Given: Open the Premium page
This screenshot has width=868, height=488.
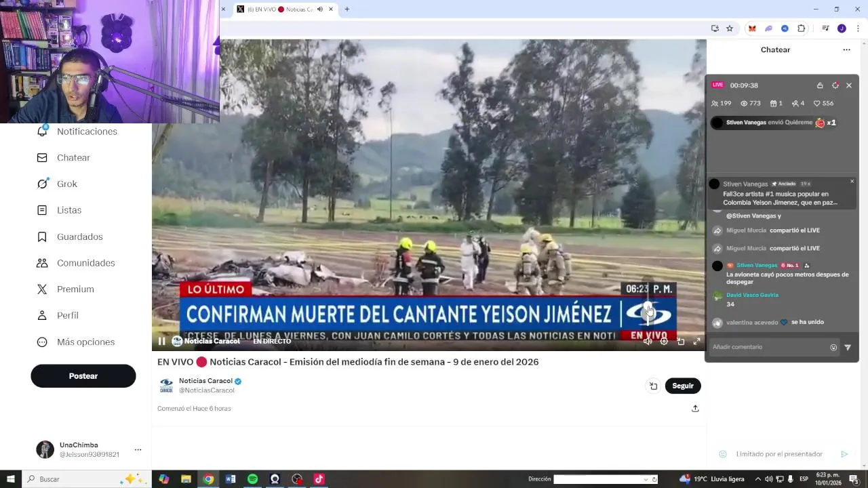Looking at the screenshot, I should click(x=65, y=289).
